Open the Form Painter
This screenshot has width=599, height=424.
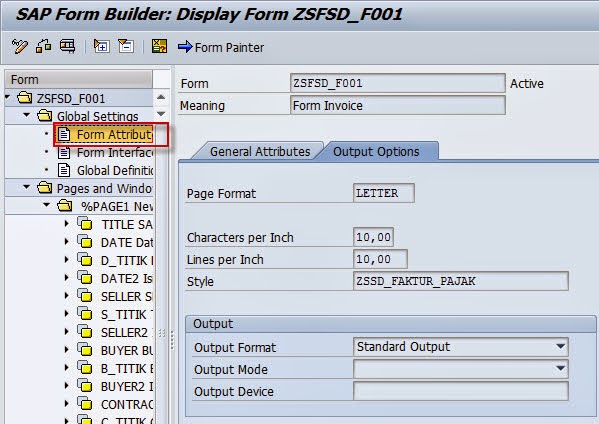coord(221,47)
